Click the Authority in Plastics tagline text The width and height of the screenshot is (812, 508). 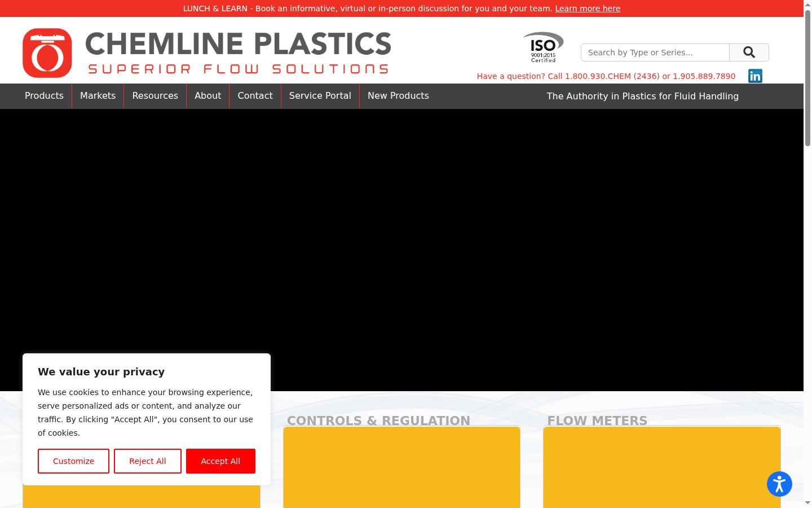[642, 96]
